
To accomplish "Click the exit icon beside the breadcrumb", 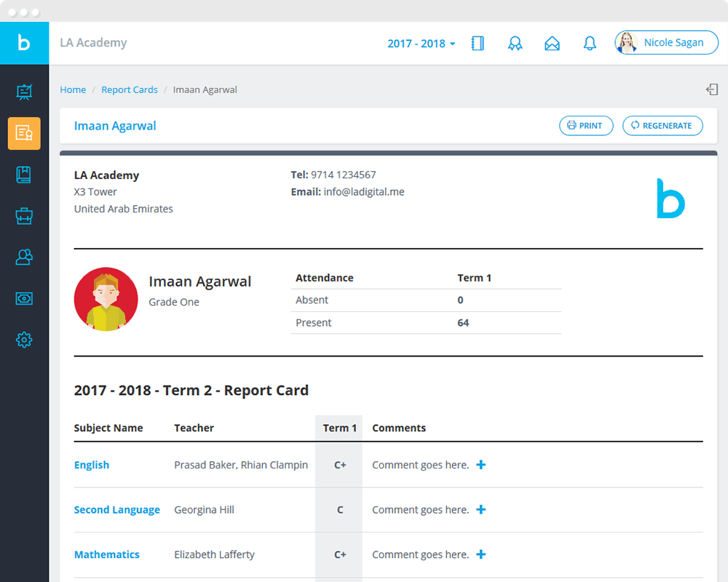I will coord(712,89).
